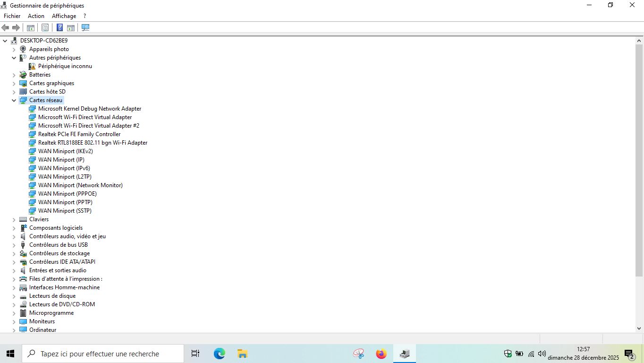
Task: Select Realtek RTL8188EE Wi-Fi Adapter
Action: pyautogui.click(x=93, y=143)
